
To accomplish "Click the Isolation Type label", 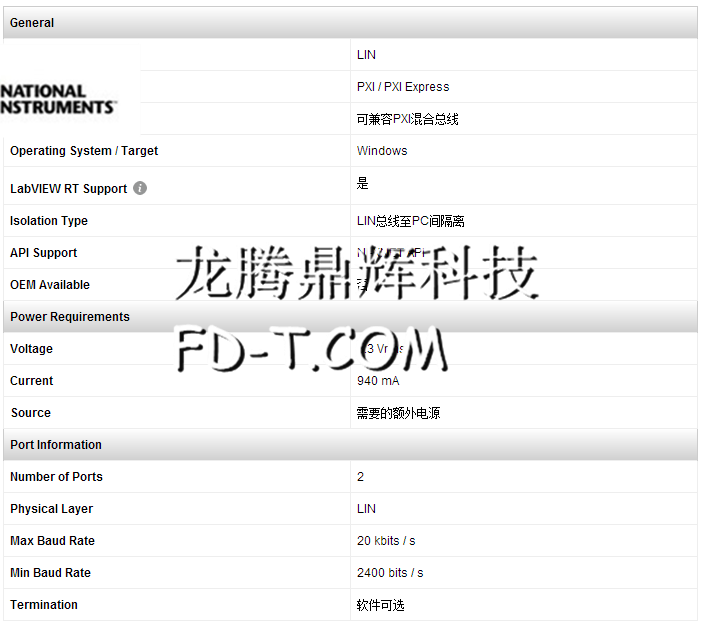I will pyautogui.click(x=49, y=221).
